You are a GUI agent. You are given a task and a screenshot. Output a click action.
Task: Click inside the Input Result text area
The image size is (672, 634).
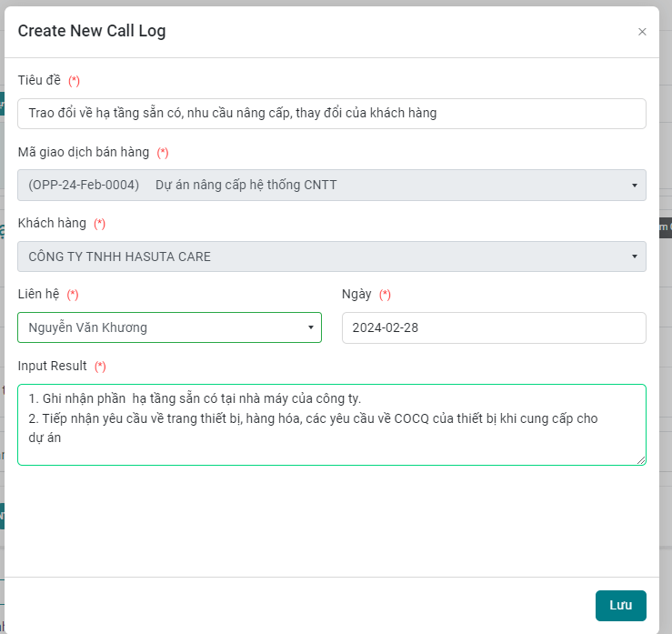[x=331, y=424]
